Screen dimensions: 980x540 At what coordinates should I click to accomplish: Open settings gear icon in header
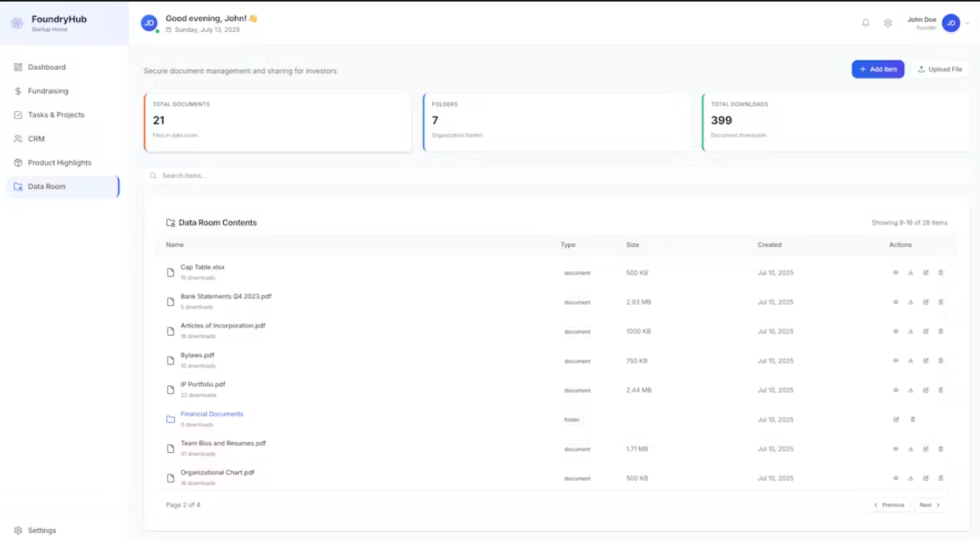tap(888, 23)
